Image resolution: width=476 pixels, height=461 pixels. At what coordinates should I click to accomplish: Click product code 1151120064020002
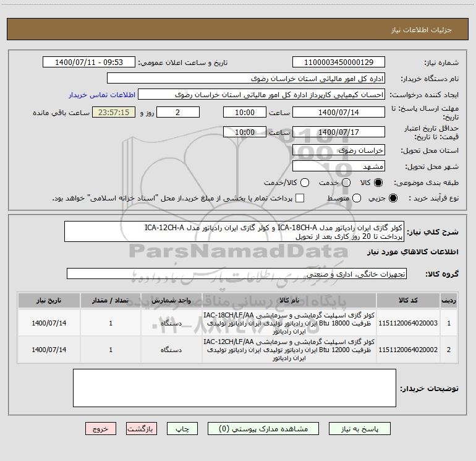(x=408, y=350)
